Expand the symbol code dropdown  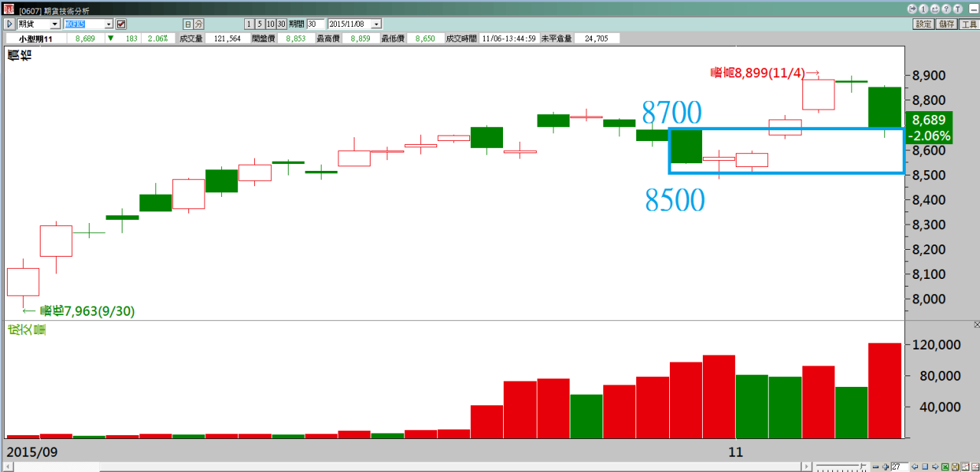(x=108, y=25)
